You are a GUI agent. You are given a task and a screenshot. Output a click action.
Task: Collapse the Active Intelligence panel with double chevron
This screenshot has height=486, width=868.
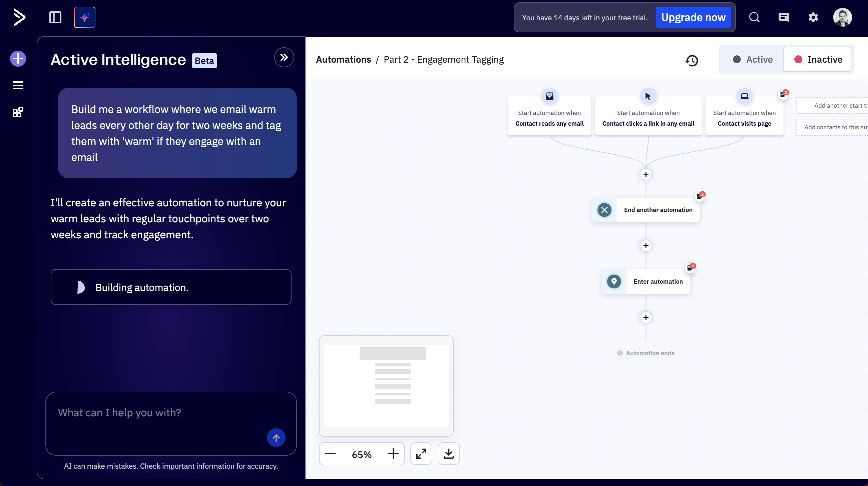(284, 57)
